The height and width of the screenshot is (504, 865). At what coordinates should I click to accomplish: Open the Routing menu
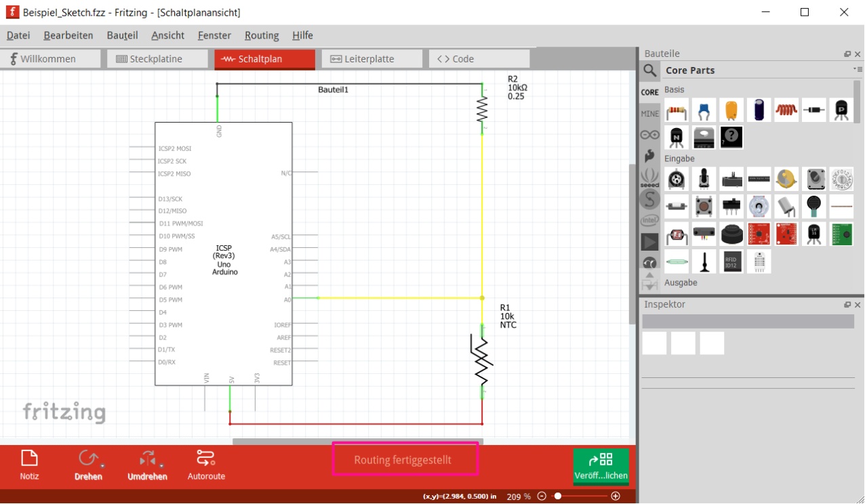[x=262, y=35]
